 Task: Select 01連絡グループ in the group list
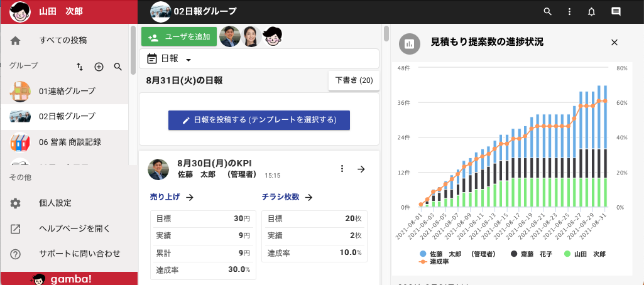pos(65,91)
